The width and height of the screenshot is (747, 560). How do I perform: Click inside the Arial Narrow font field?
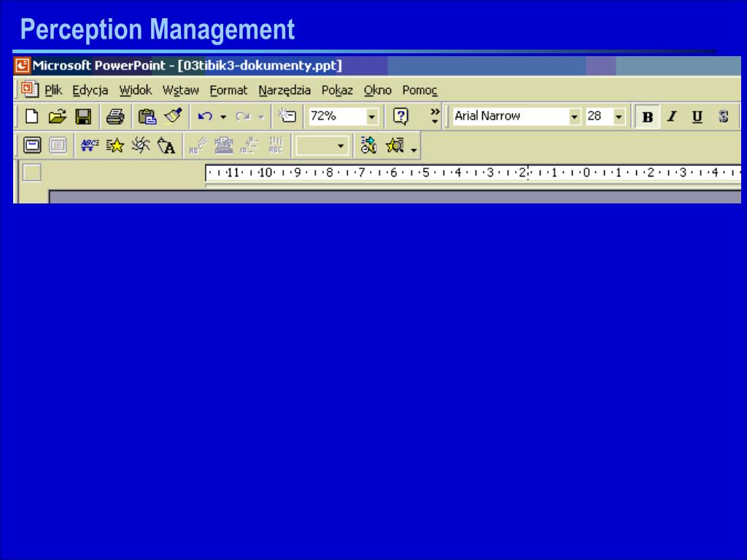point(510,116)
